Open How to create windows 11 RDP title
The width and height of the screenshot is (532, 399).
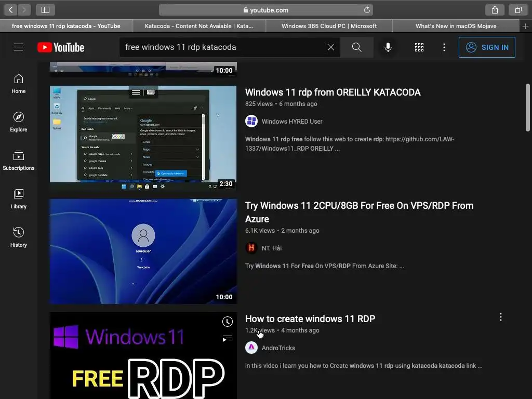(310, 319)
